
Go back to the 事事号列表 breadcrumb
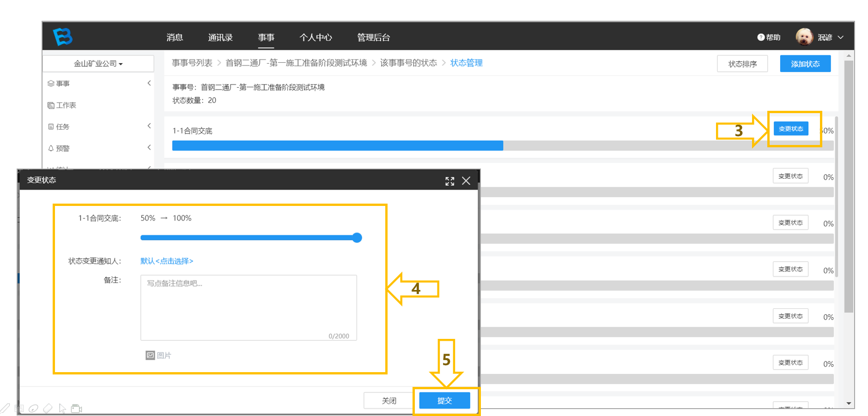(x=192, y=63)
